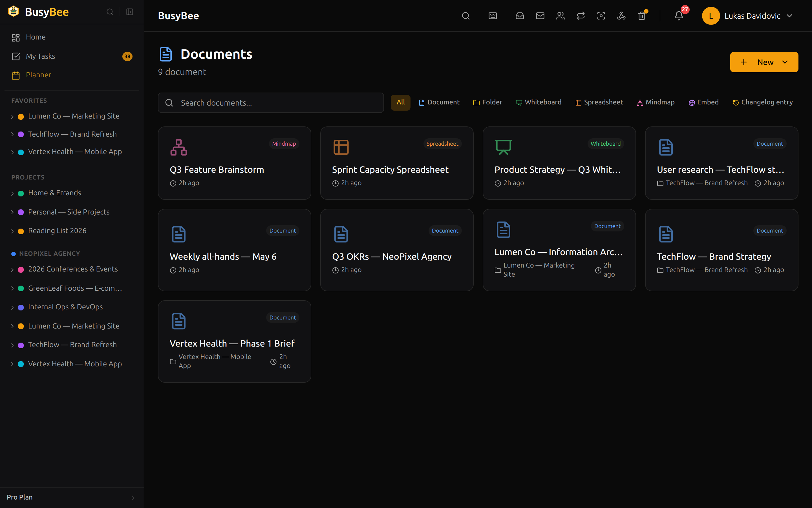Viewport: 812px width, 508px height.
Task: Filter by Embed type
Action: [x=703, y=102]
